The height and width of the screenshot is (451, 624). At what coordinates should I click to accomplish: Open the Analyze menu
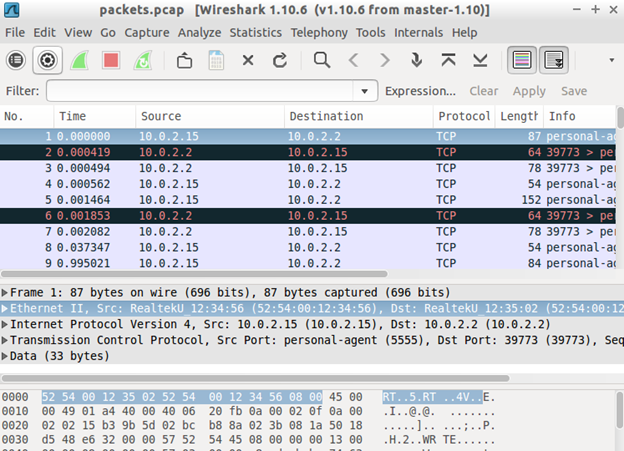199,32
